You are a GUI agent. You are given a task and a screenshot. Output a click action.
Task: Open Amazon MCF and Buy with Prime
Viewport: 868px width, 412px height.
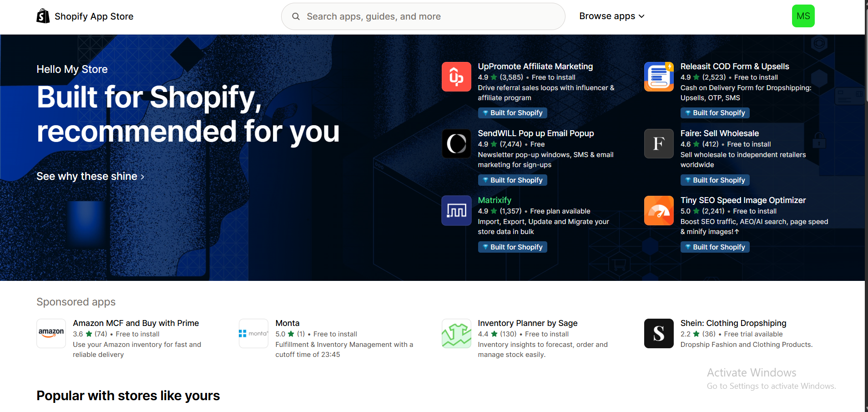(136, 323)
